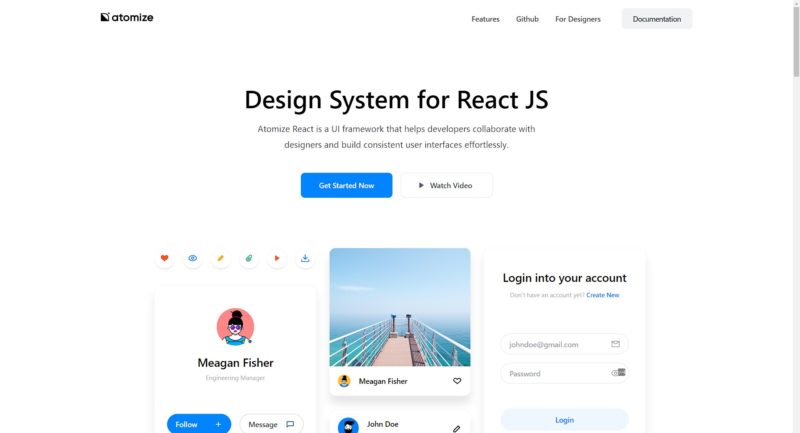Open the Features menu item

click(x=485, y=19)
